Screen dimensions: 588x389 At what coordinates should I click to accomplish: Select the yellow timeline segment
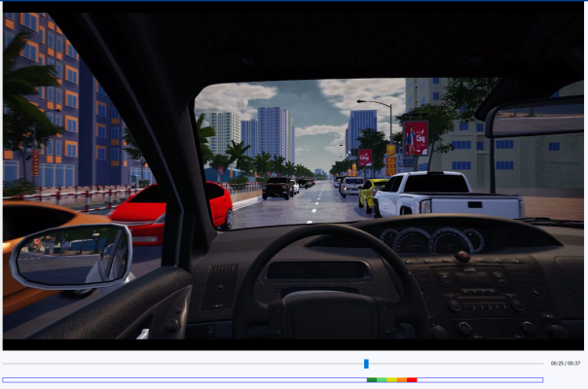pos(391,379)
